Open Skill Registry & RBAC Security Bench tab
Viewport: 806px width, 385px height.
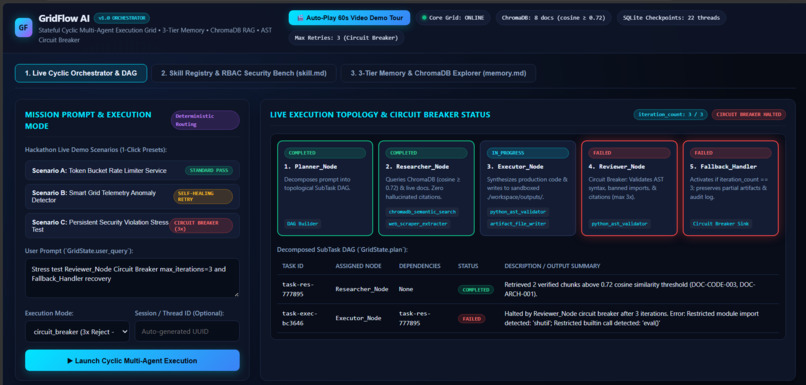[244, 73]
